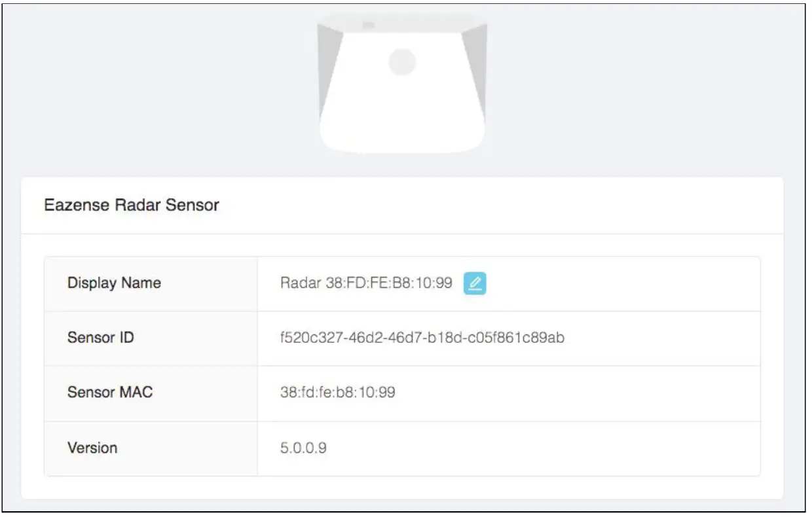
Task: Select the "Version" row label
Action: (92, 448)
